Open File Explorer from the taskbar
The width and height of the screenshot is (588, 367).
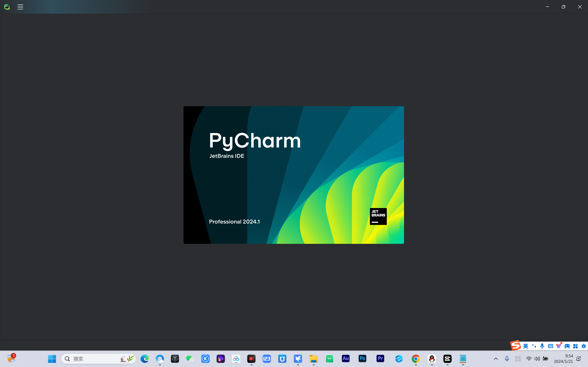coord(314,359)
